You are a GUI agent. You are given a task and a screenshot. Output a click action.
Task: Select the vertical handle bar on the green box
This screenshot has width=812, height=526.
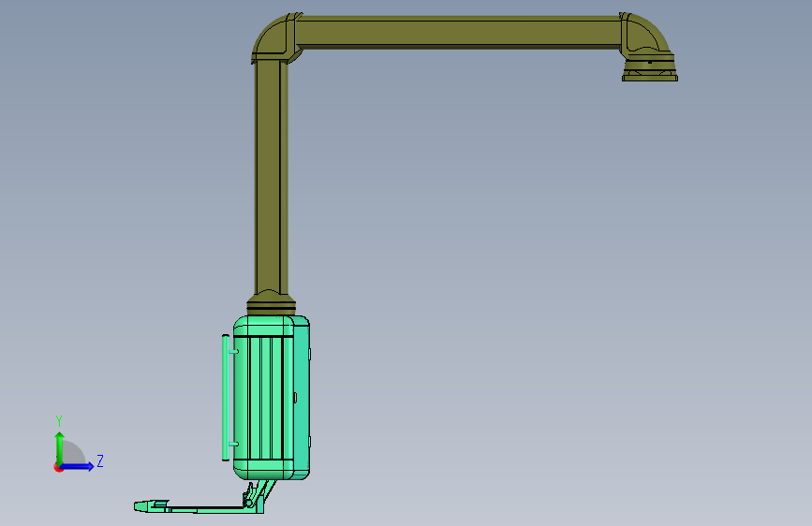(226, 398)
